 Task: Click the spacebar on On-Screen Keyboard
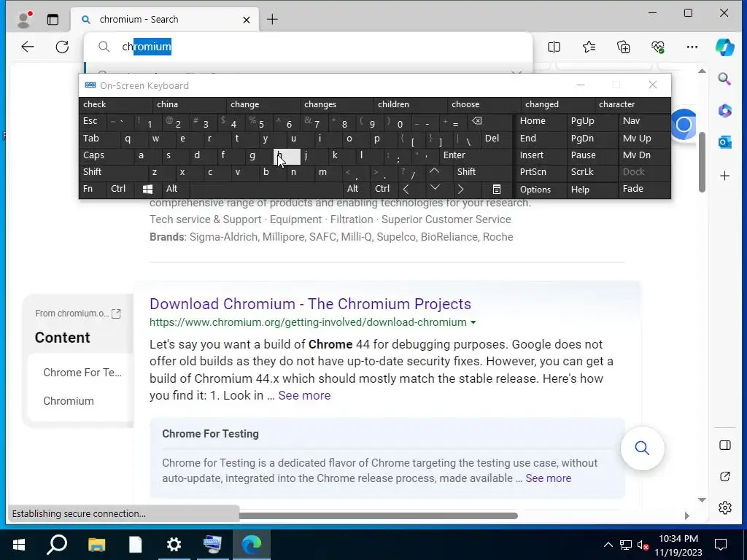(x=266, y=189)
